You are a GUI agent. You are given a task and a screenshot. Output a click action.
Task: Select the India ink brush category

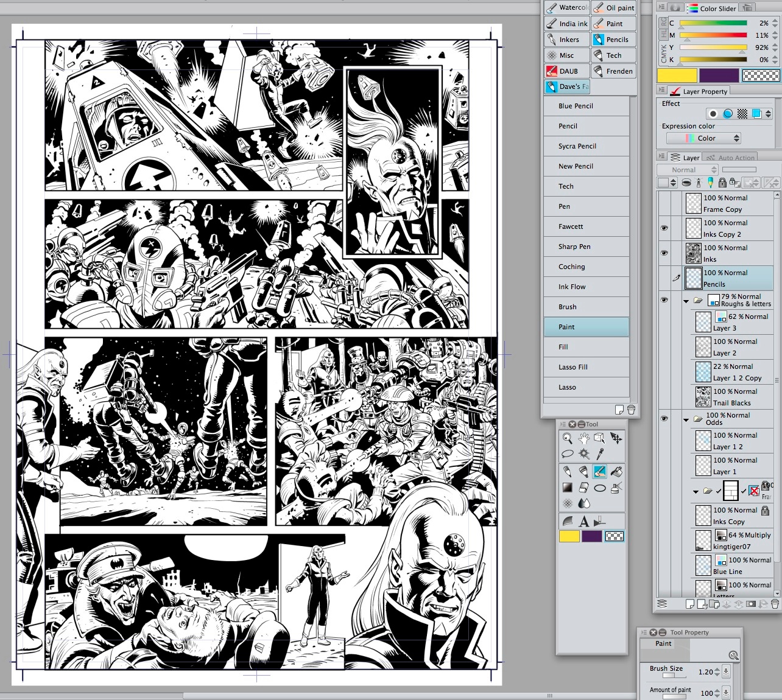click(x=566, y=23)
